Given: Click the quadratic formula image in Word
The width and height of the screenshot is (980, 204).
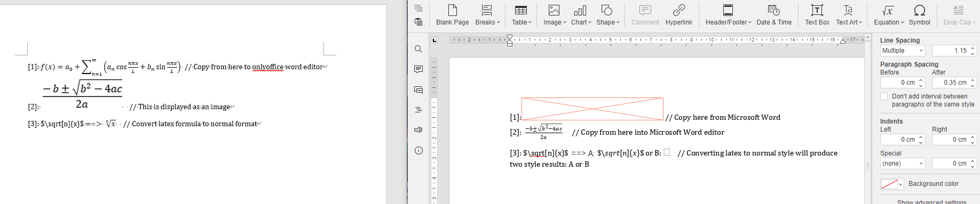Looking at the screenshot, I should (x=82, y=94).
